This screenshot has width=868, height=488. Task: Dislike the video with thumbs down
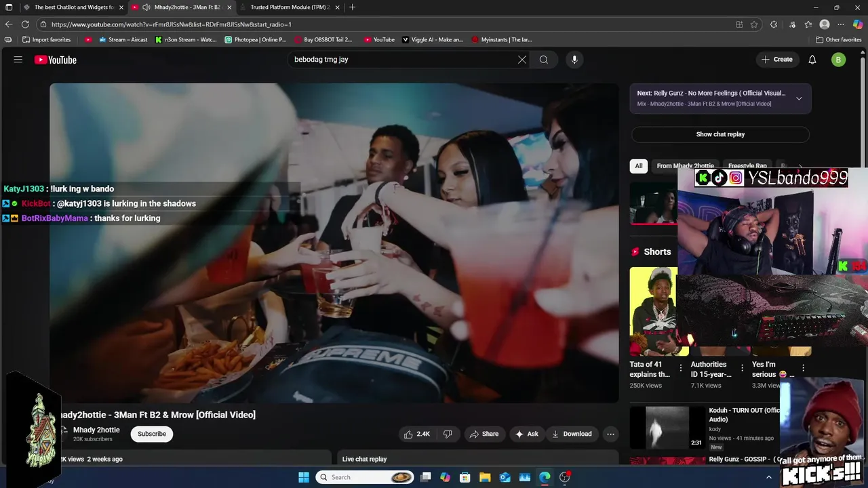click(448, 434)
